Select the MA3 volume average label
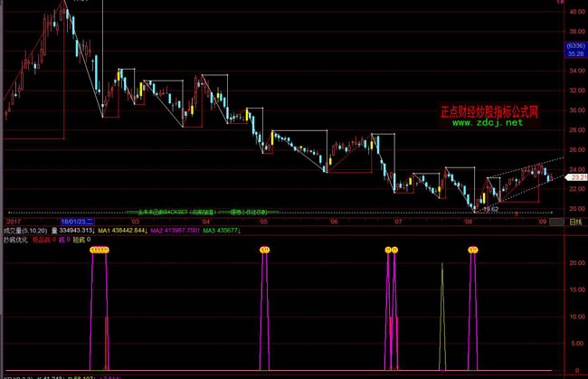Image resolution: width=588 pixels, height=379 pixels. (222, 231)
